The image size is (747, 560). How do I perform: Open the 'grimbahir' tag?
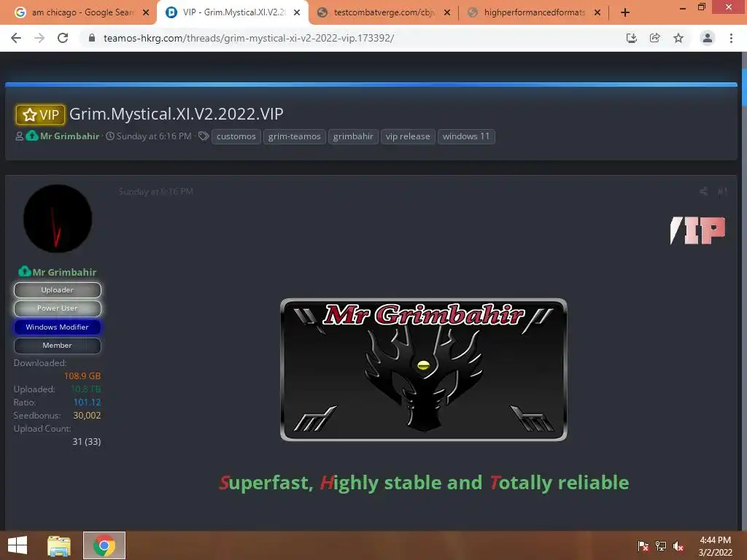[x=353, y=136]
